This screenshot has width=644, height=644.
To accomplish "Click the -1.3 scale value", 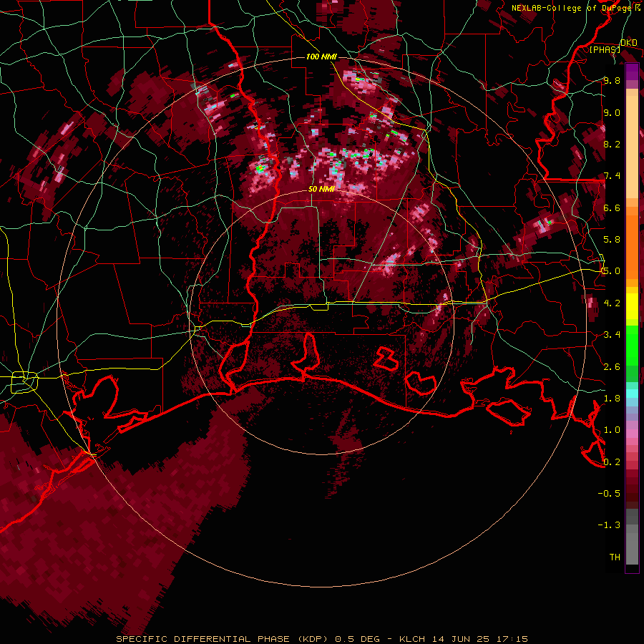I will click(609, 525).
